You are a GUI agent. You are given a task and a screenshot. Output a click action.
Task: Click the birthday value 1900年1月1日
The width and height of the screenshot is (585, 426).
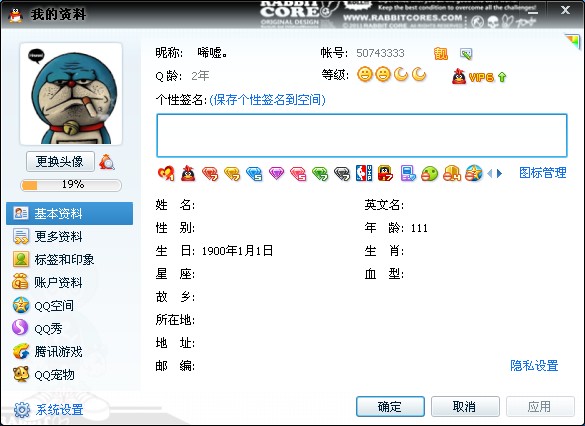click(x=237, y=251)
